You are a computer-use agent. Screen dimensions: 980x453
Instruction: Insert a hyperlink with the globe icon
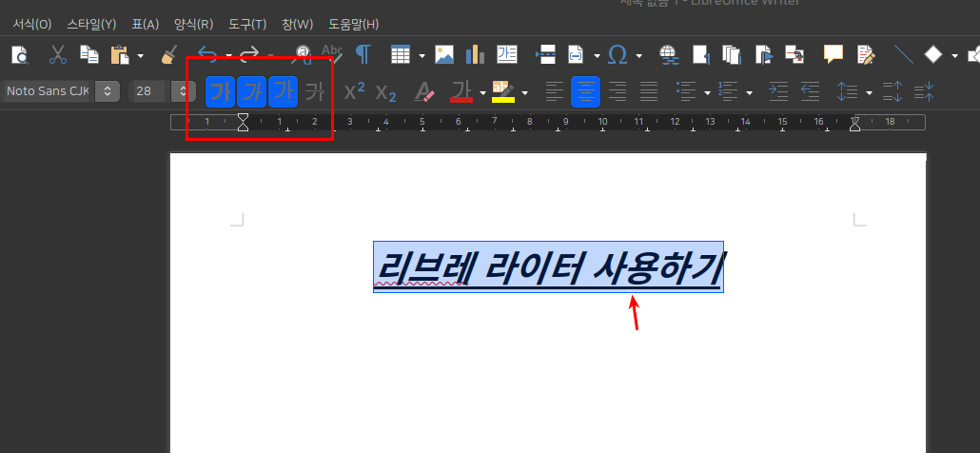667,54
